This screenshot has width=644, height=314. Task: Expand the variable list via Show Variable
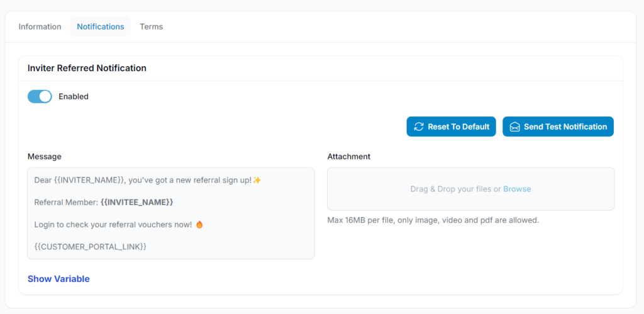(x=58, y=279)
